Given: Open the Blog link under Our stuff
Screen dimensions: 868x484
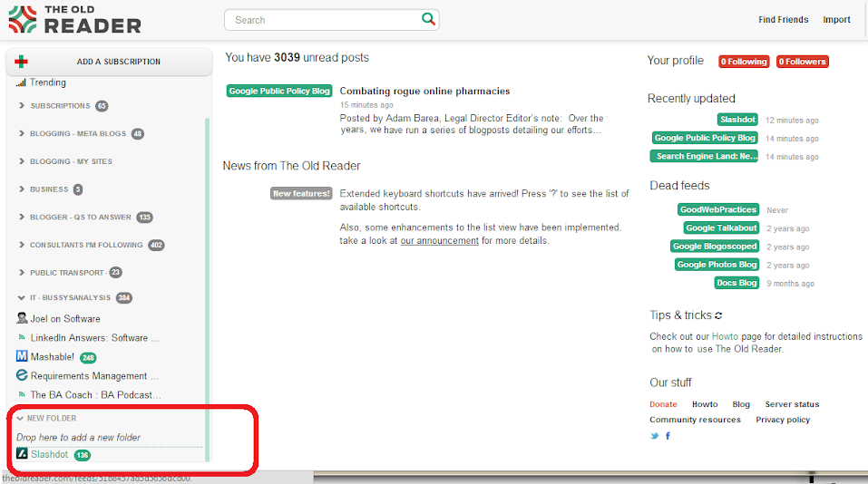Looking at the screenshot, I should 741,404.
